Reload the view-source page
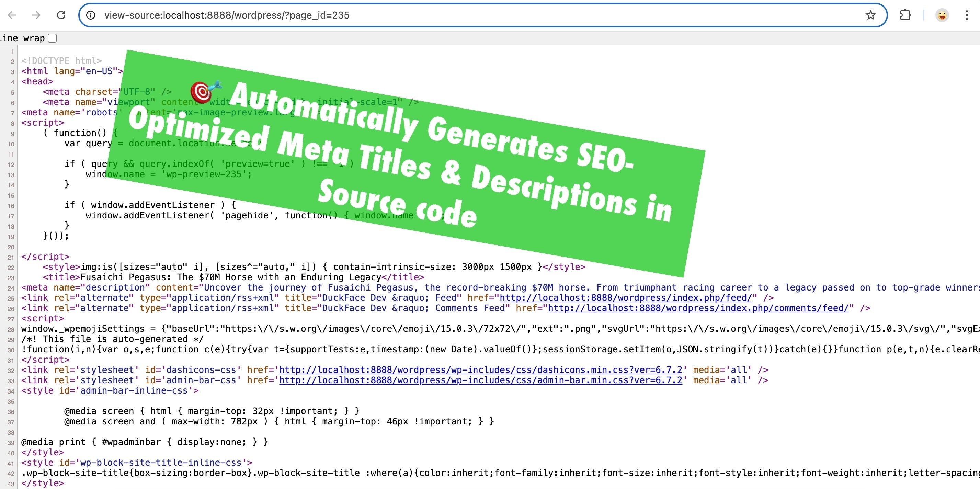 pos(61,15)
